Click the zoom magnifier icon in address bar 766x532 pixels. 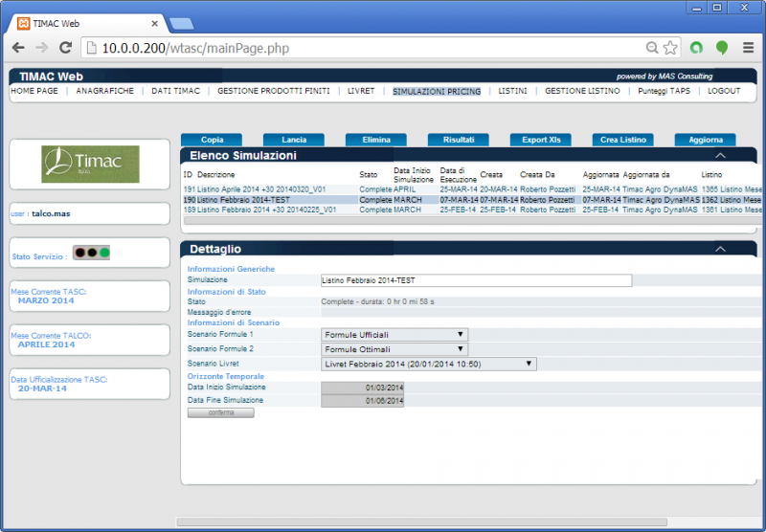click(x=652, y=47)
